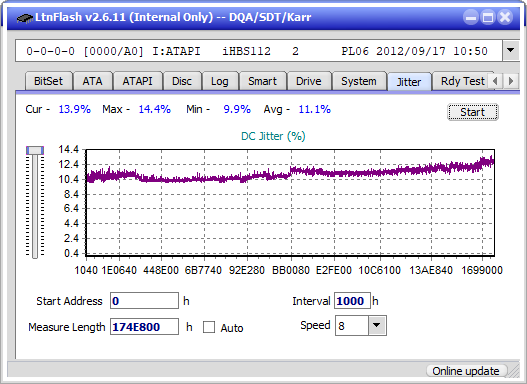Click the vertical jitter scale slider thumb
Viewport: 527px width, 384px height.
pyautogui.click(x=35, y=151)
